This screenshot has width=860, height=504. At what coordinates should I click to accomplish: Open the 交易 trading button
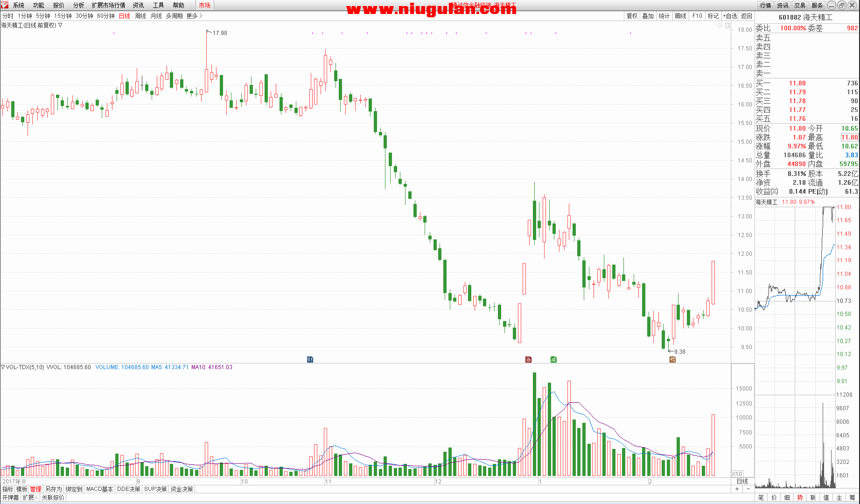tap(800, 5)
